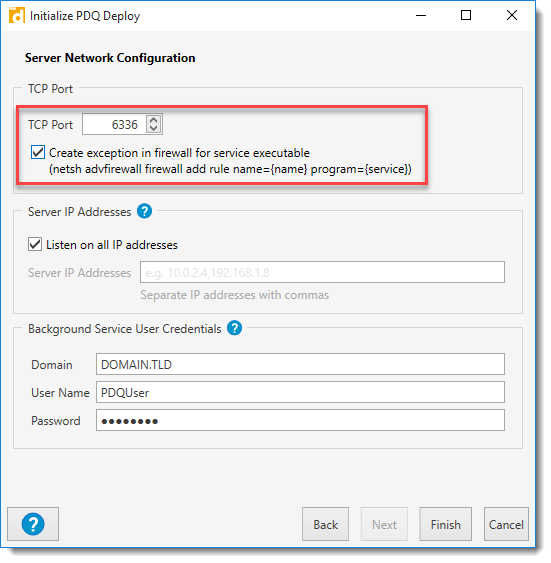The image size is (551, 563).
Task: Click the PDQ Deploy app icon in title bar
Action: pos(17,15)
